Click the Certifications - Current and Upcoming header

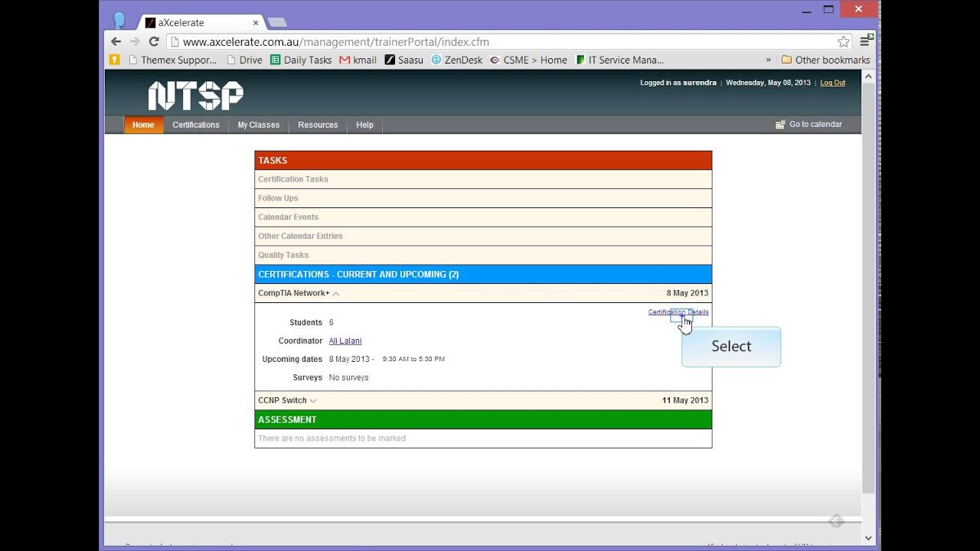click(x=483, y=274)
